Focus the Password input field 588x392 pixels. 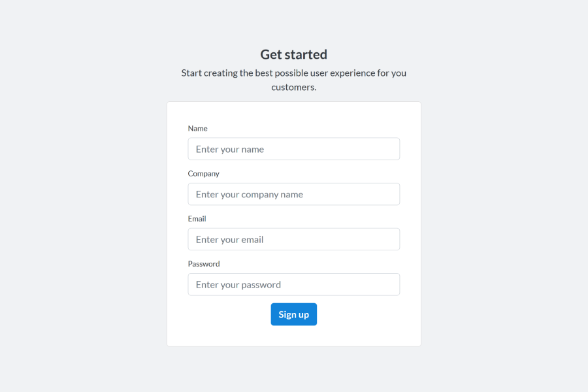(x=294, y=284)
